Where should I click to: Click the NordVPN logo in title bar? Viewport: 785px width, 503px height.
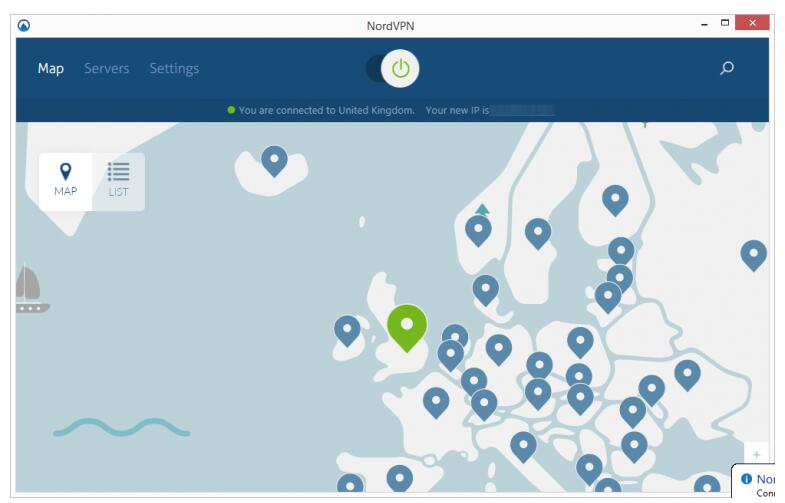click(24, 25)
